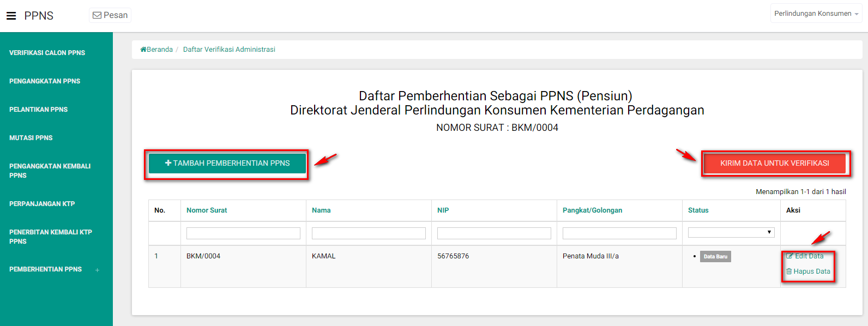Image resolution: width=868 pixels, height=326 pixels.
Task: Focus the Nama filter input field
Action: [369, 233]
